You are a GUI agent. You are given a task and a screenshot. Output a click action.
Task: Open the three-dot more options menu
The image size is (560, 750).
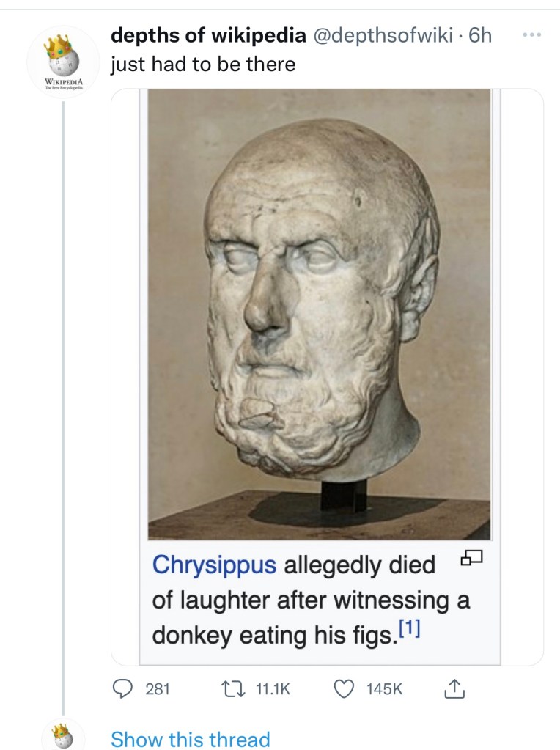(x=531, y=35)
